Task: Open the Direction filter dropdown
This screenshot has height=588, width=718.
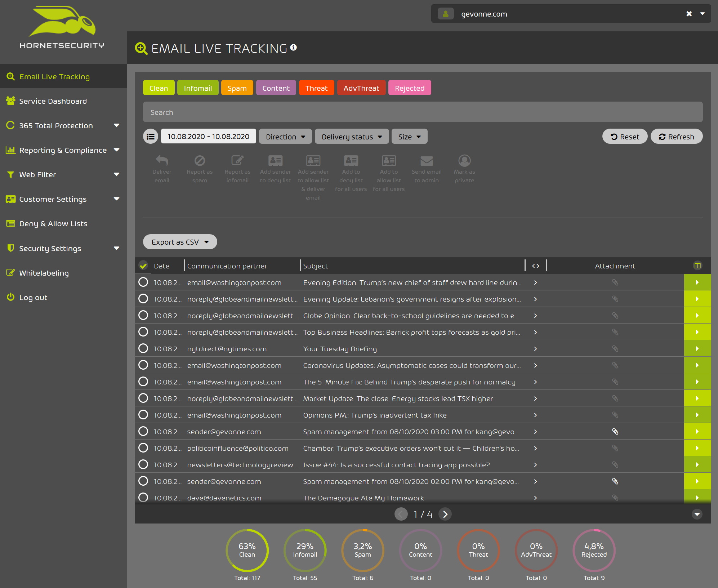Action: [285, 137]
